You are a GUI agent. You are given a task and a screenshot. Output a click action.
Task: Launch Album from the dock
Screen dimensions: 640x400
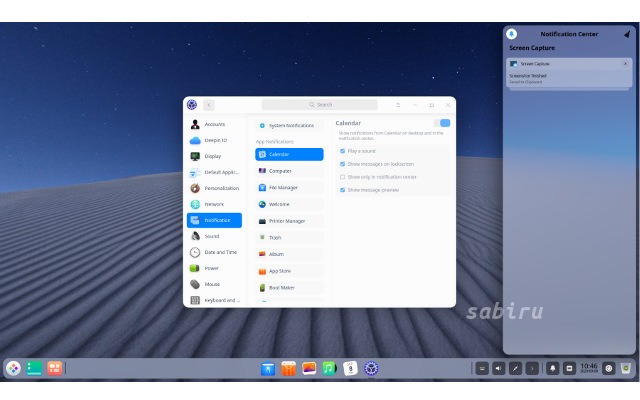pos(309,369)
